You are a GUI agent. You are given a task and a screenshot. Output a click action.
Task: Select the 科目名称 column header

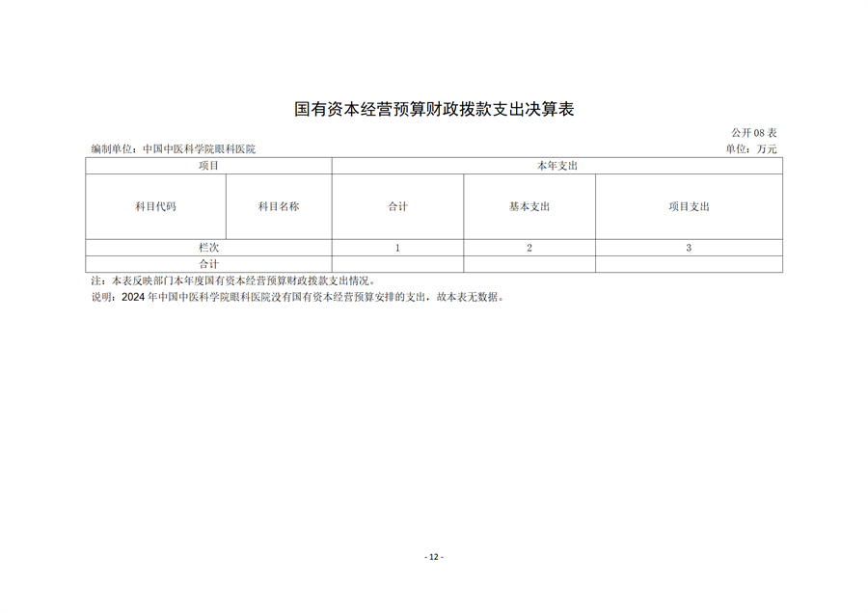coord(279,207)
